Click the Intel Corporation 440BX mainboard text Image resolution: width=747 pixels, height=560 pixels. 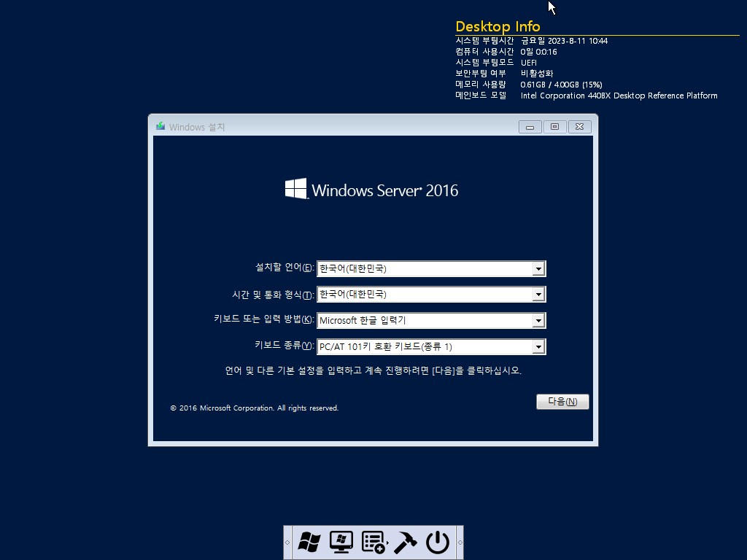coord(619,96)
